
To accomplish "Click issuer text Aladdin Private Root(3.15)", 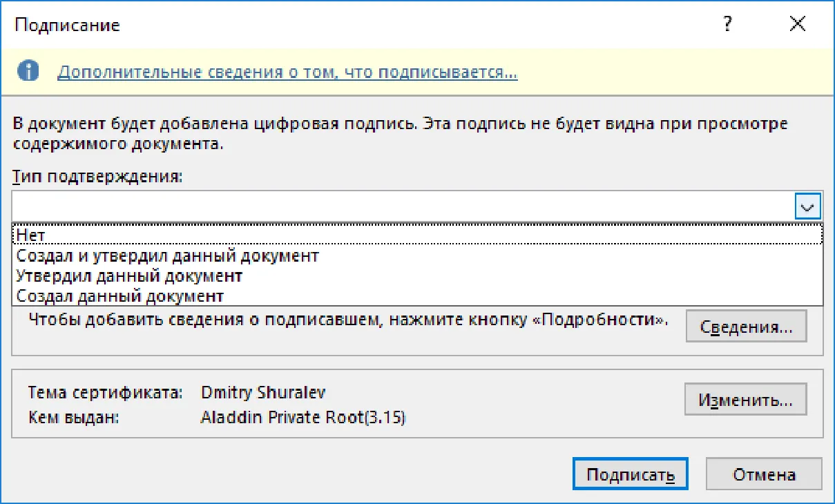I will pos(303,417).
